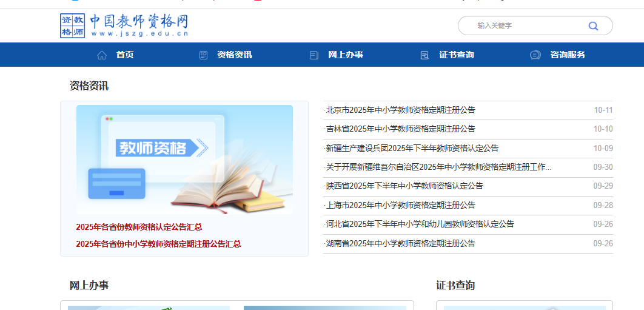Click the date 09-30
Image resolution: width=644 pixels, height=310 pixels.
603,167
